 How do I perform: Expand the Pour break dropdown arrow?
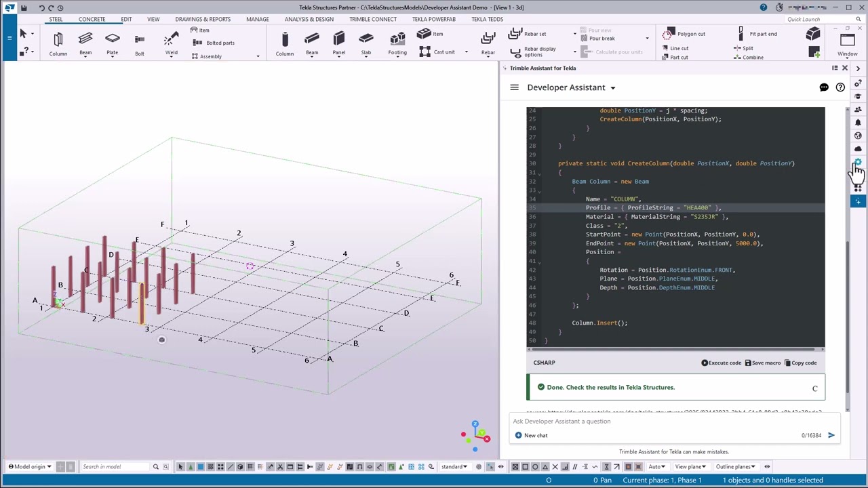click(647, 39)
